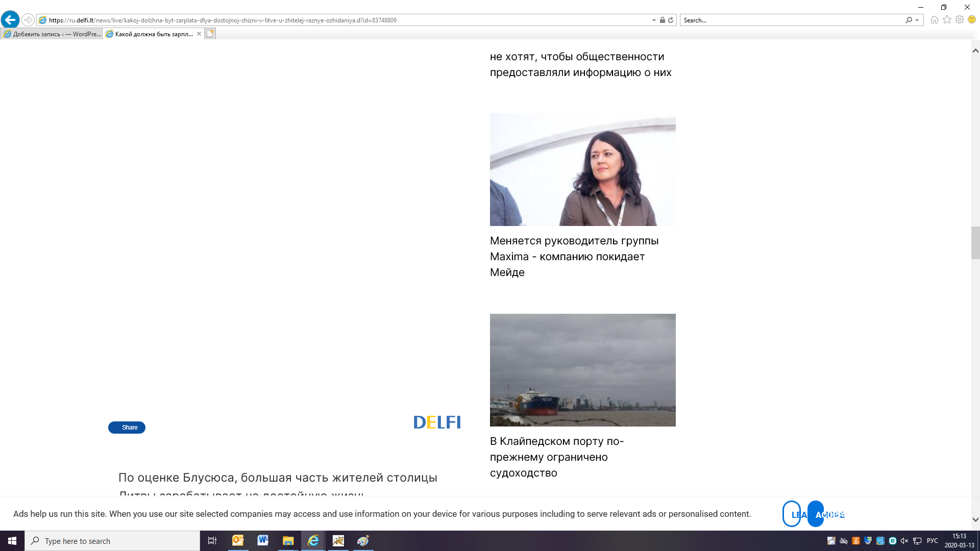Click the vertical scrollbar thumb

click(975, 242)
